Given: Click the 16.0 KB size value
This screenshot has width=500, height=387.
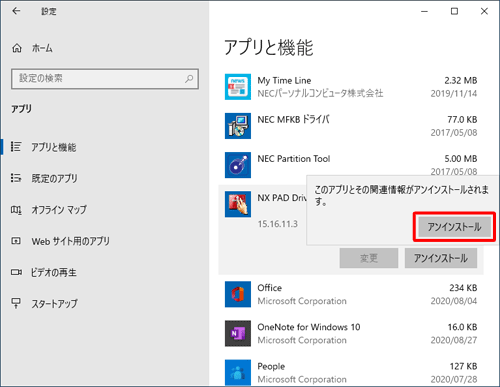Looking at the screenshot, I should point(462,327).
